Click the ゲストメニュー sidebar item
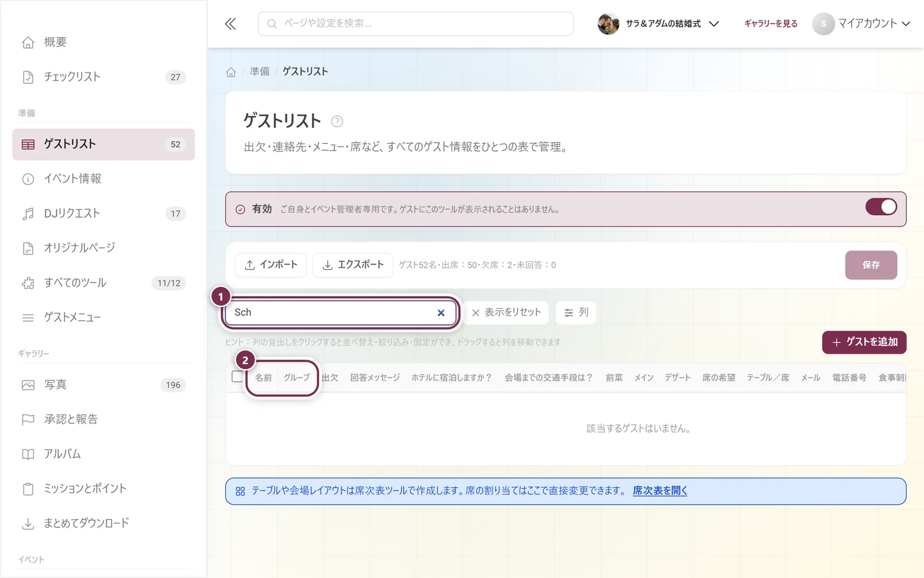The width and height of the screenshot is (924, 578). [x=103, y=317]
